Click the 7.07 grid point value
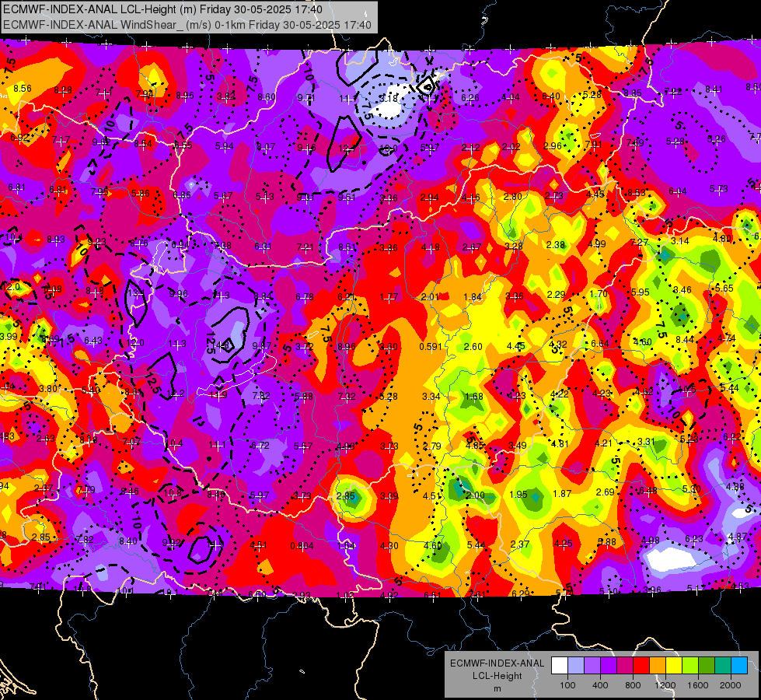Screen dimensions: 761x700 click(131, 442)
